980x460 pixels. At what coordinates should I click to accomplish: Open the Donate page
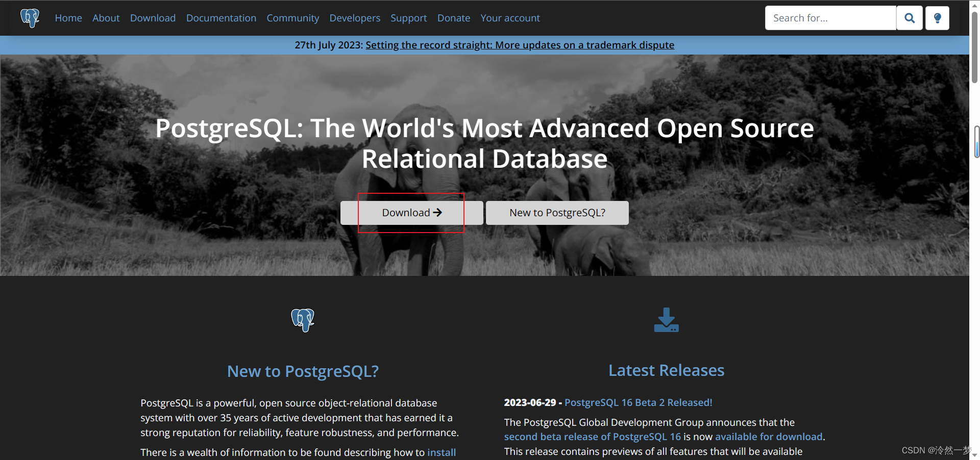(x=454, y=18)
